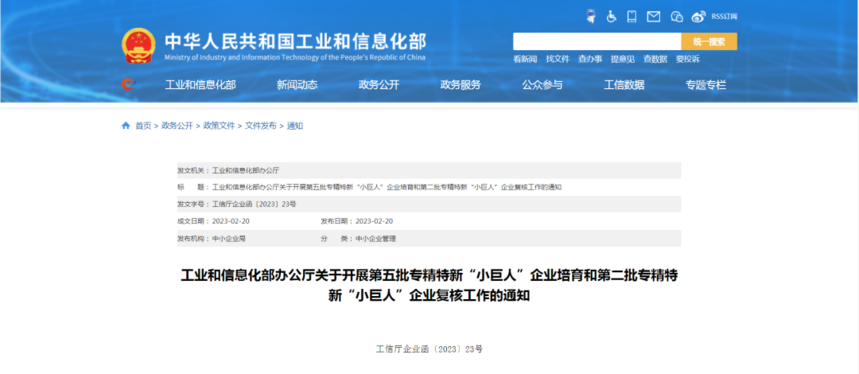The image size is (859, 374).
Task: Open the RSS订阅 link
Action: point(724,16)
